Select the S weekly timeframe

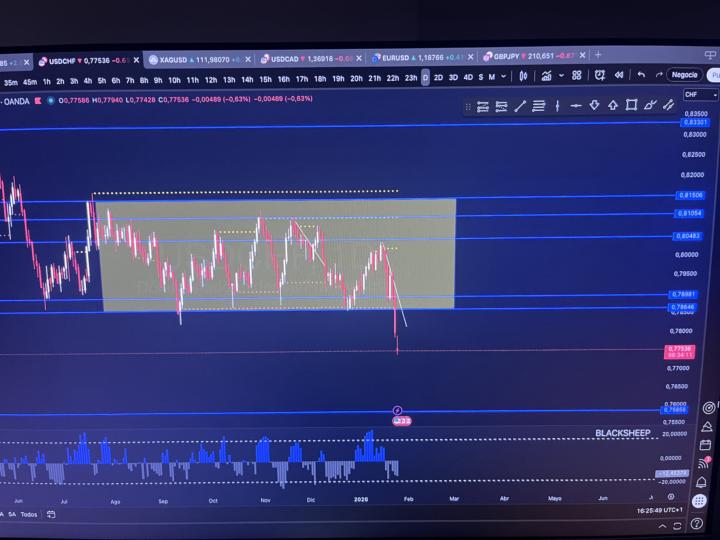[x=481, y=77]
